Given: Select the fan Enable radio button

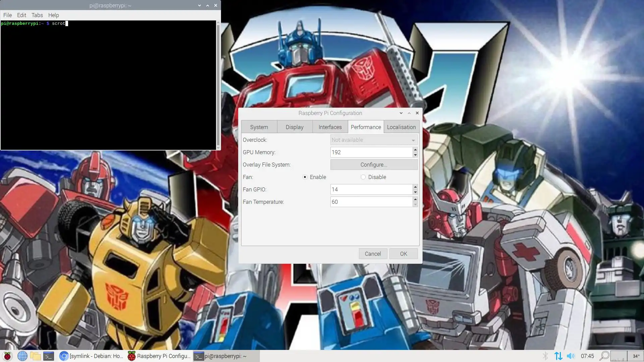Looking at the screenshot, I should click(305, 177).
